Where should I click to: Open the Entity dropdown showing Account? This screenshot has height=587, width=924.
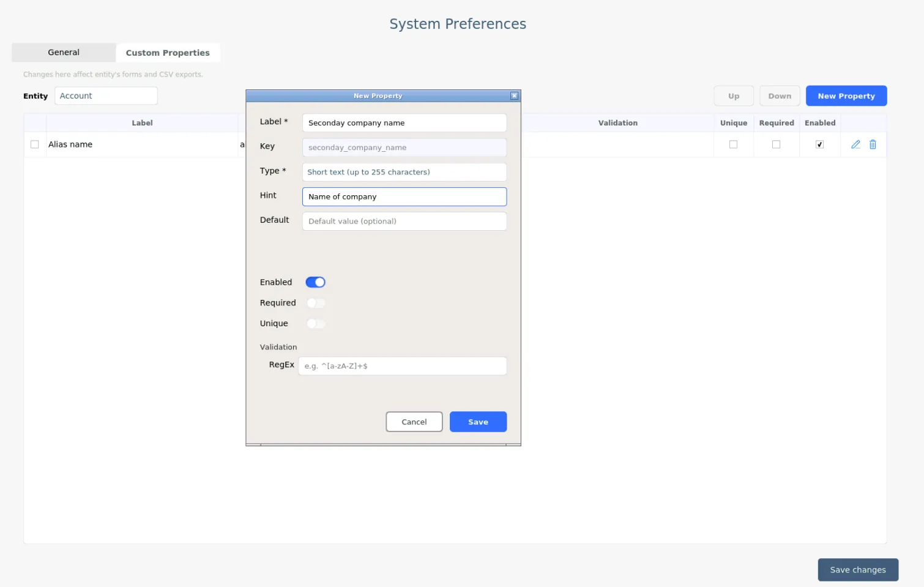point(106,95)
